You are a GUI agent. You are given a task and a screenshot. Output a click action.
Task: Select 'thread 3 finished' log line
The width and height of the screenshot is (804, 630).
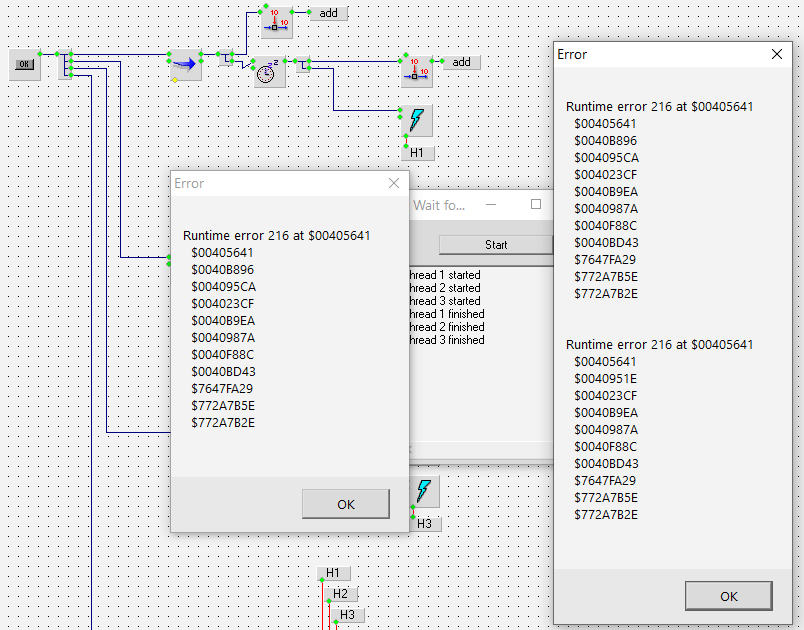447,340
